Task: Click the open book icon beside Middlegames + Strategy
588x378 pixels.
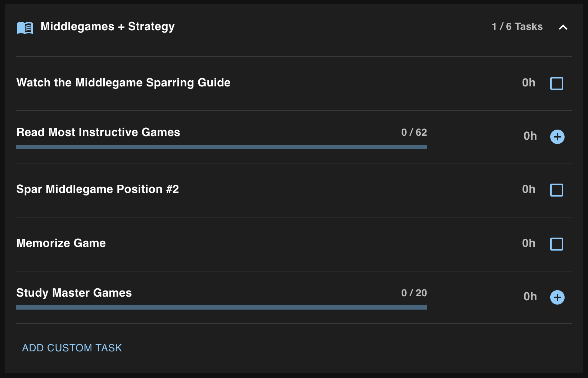Action: pos(25,27)
